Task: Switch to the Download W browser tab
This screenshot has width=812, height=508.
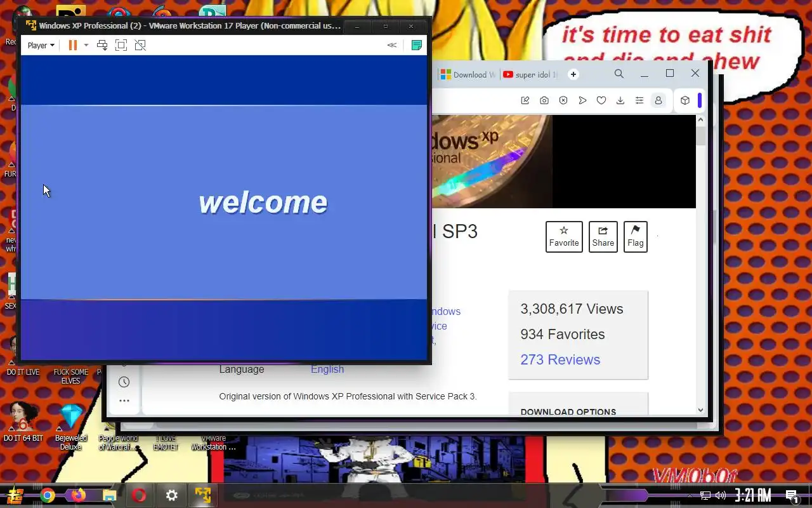Action: click(467, 74)
